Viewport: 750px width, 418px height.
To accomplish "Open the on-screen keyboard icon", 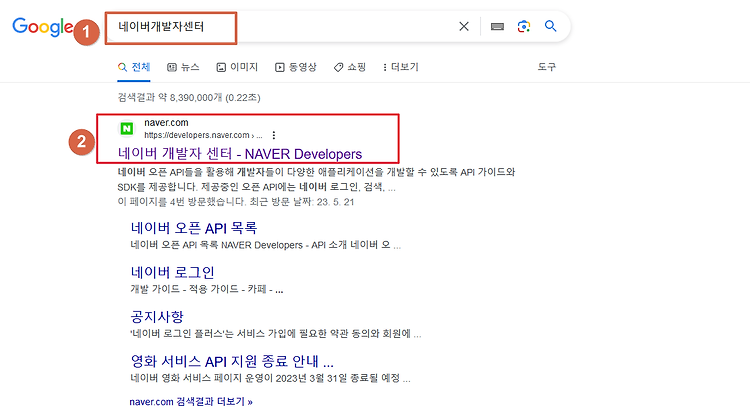I will pyautogui.click(x=497, y=26).
